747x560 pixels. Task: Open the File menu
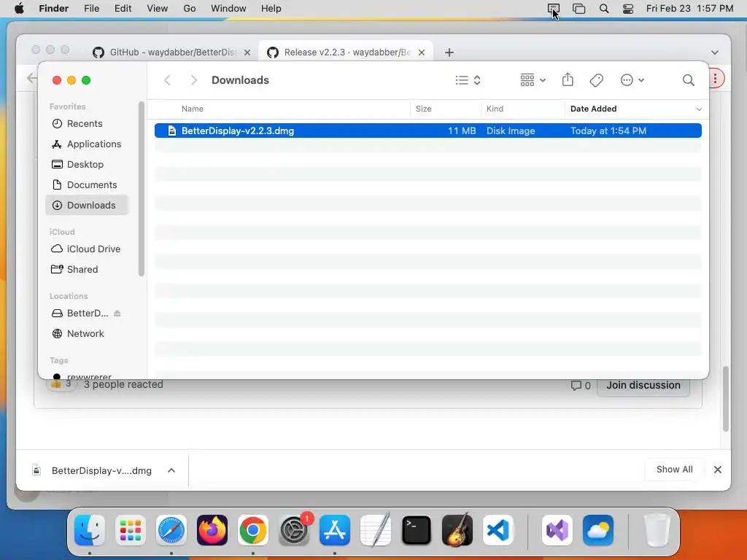click(x=91, y=9)
